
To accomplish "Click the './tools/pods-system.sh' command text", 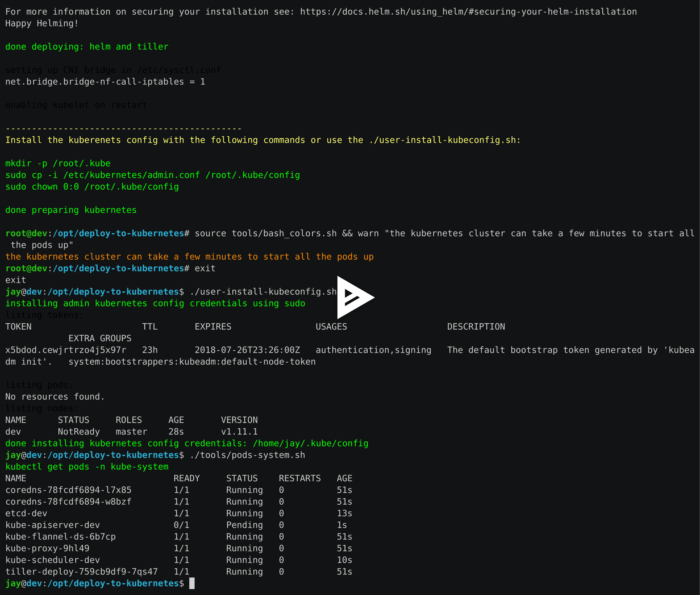I will (x=247, y=455).
